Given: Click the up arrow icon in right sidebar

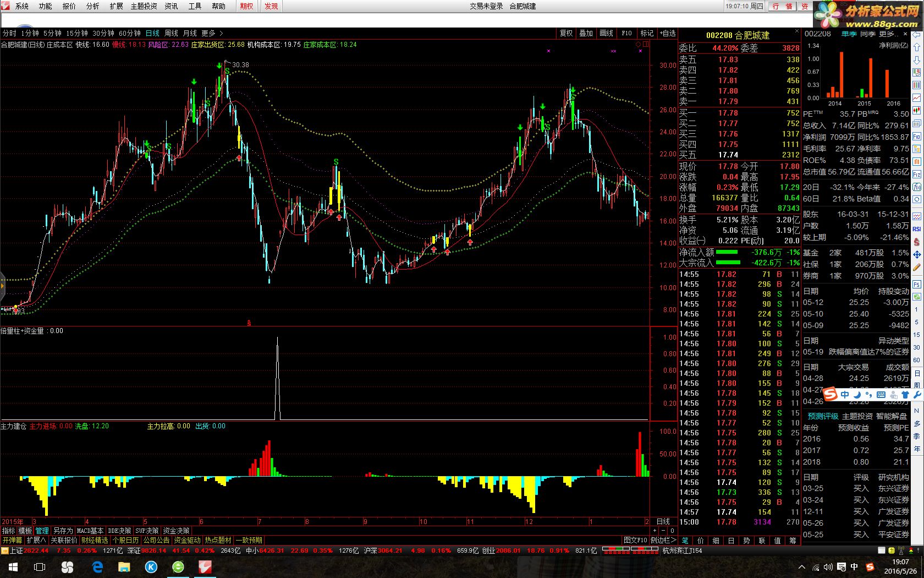Looking at the screenshot, I should (x=917, y=47).
